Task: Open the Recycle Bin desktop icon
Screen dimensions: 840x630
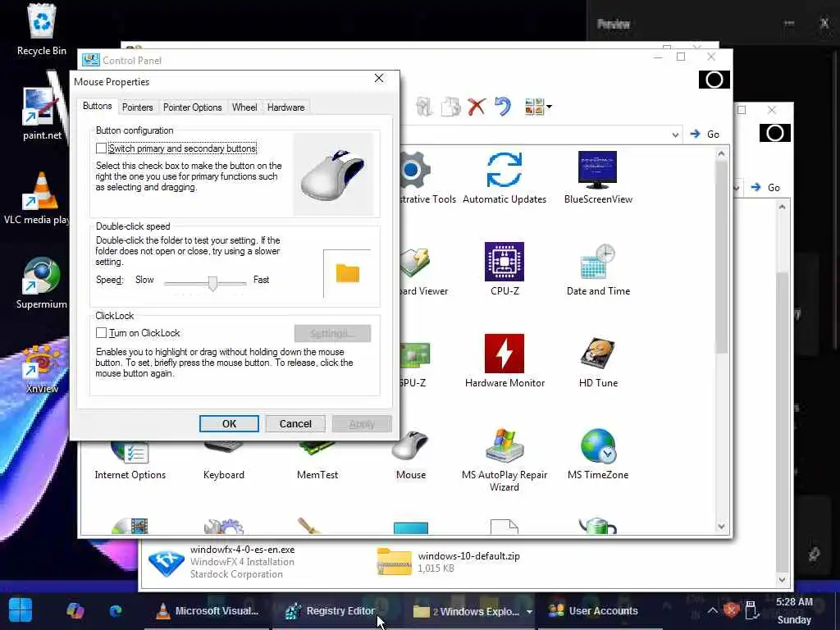Action: 41,30
